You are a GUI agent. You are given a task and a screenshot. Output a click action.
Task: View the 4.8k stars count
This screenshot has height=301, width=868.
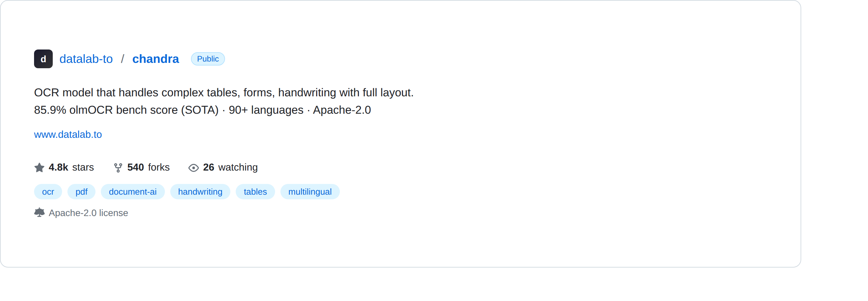[x=58, y=167]
